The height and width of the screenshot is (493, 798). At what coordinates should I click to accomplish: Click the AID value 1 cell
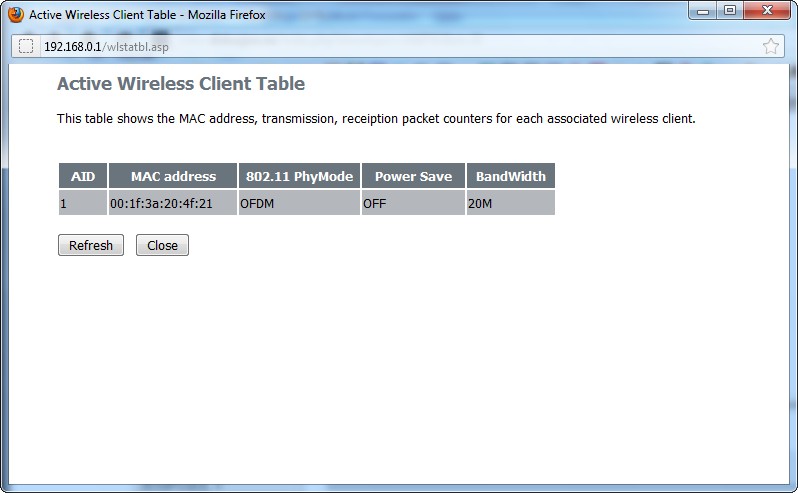83,203
